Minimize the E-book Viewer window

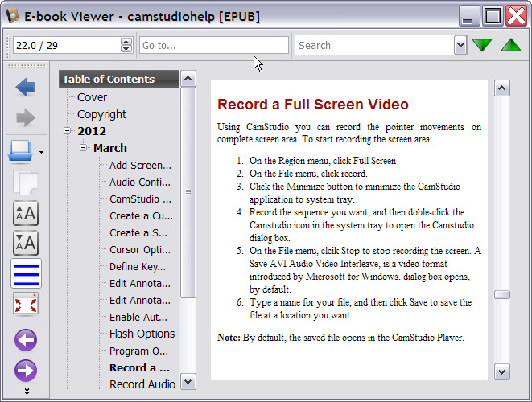tap(468, 16)
